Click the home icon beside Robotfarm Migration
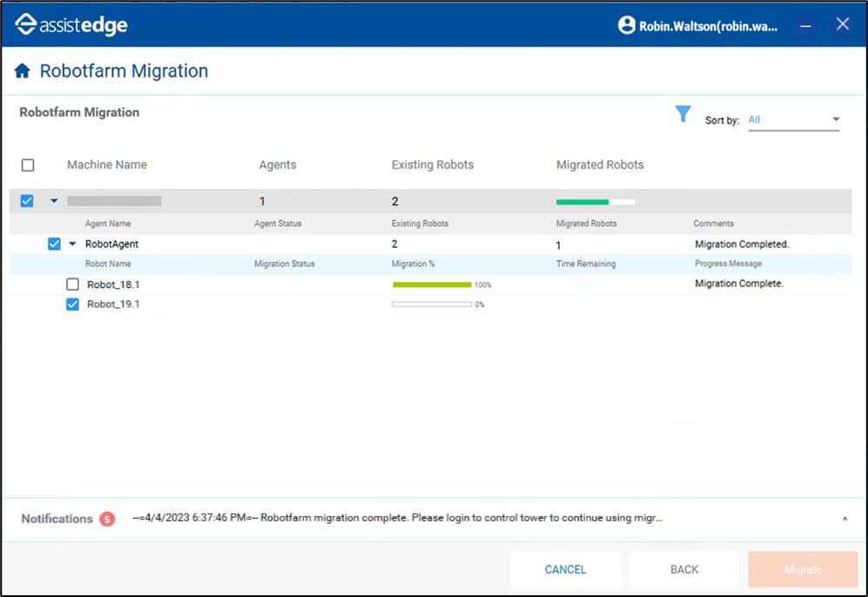The width and height of the screenshot is (868, 597). 23,71
